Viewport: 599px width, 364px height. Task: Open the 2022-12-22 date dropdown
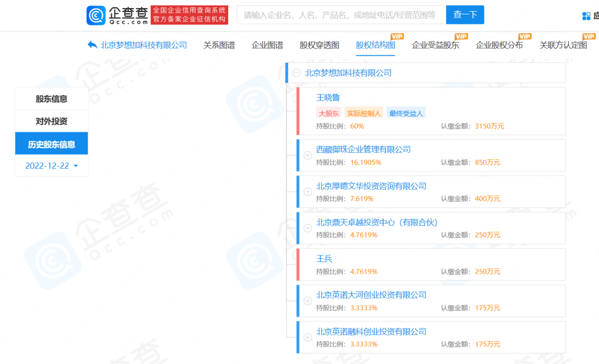[51, 166]
